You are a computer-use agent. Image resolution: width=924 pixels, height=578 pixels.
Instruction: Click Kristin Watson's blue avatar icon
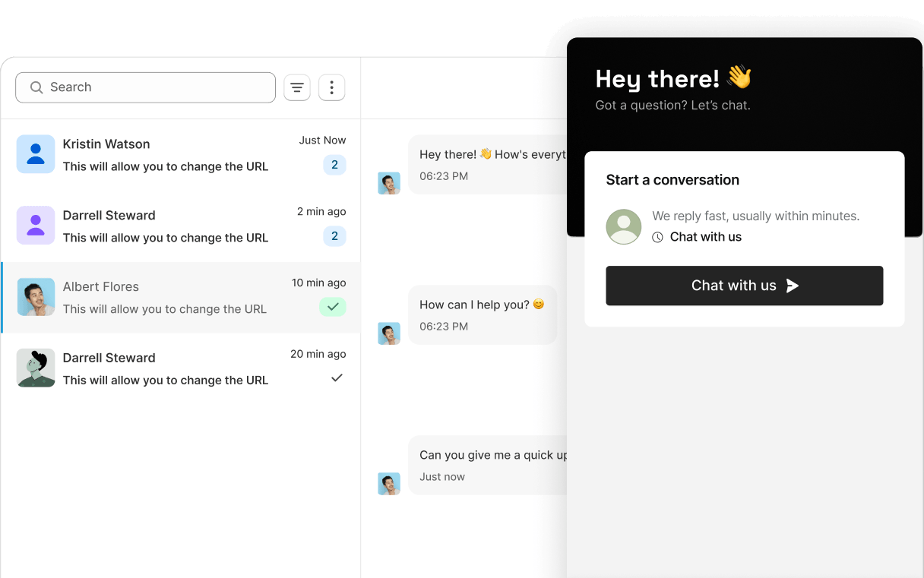36,154
